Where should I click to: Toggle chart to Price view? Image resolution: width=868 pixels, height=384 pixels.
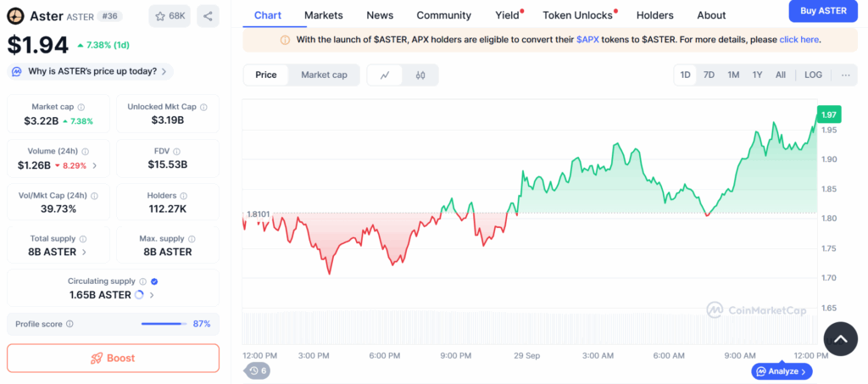click(x=266, y=75)
